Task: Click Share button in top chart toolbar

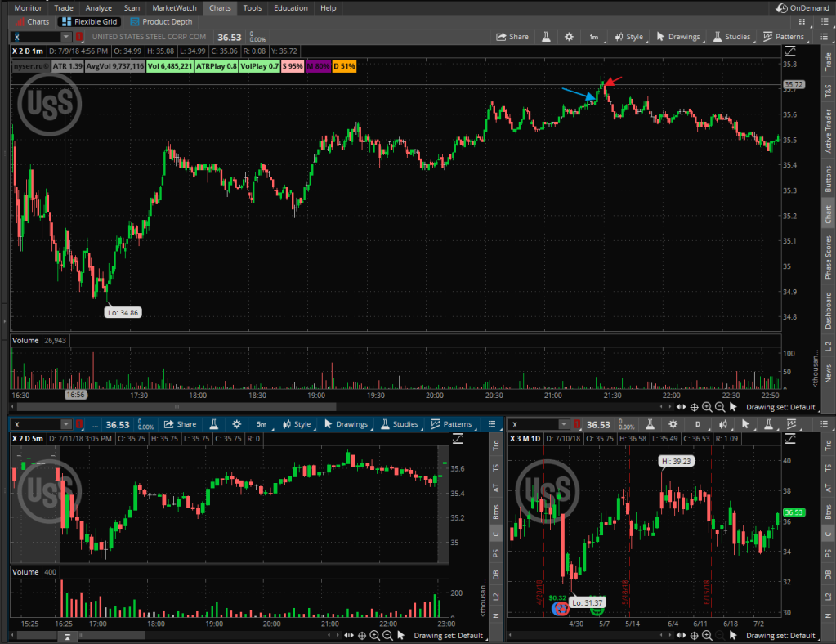Action: pyautogui.click(x=513, y=37)
